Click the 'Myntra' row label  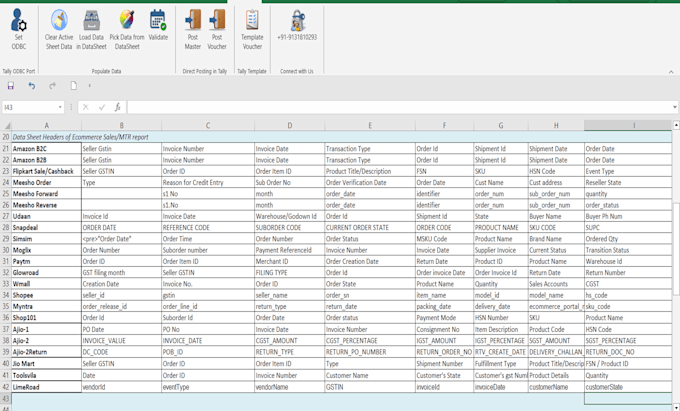point(47,307)
